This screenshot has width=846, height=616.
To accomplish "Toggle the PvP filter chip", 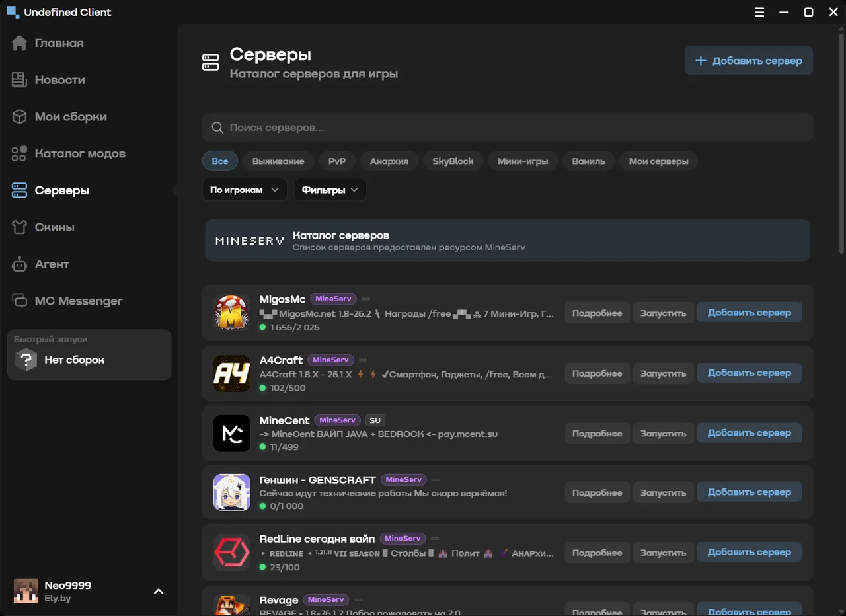I will (x=337, y=161).
